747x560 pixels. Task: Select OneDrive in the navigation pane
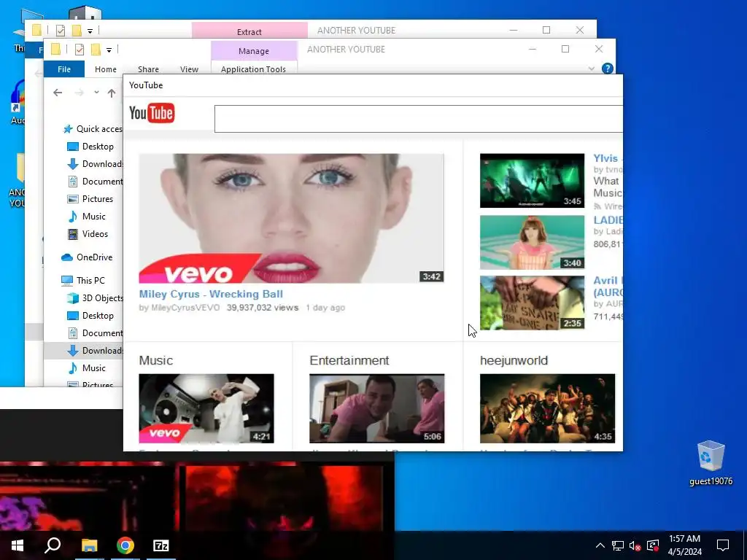87,257
